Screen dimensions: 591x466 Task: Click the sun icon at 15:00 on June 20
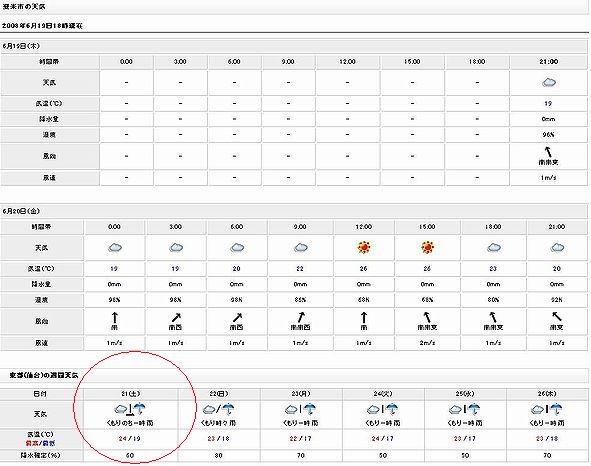[x=427, y=247]
